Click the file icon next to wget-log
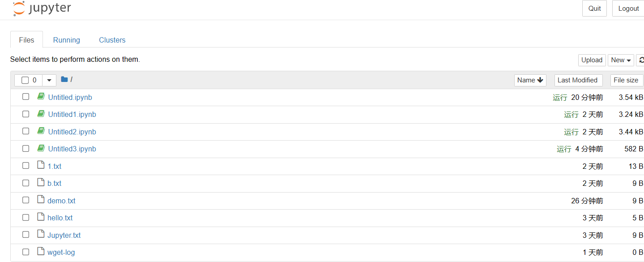Viewport: 644px width, 262px height. 41,251
